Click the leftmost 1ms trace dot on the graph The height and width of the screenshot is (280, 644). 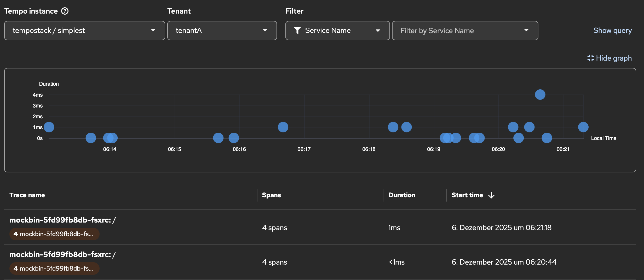pyautogui.click(x=49, y=127)
